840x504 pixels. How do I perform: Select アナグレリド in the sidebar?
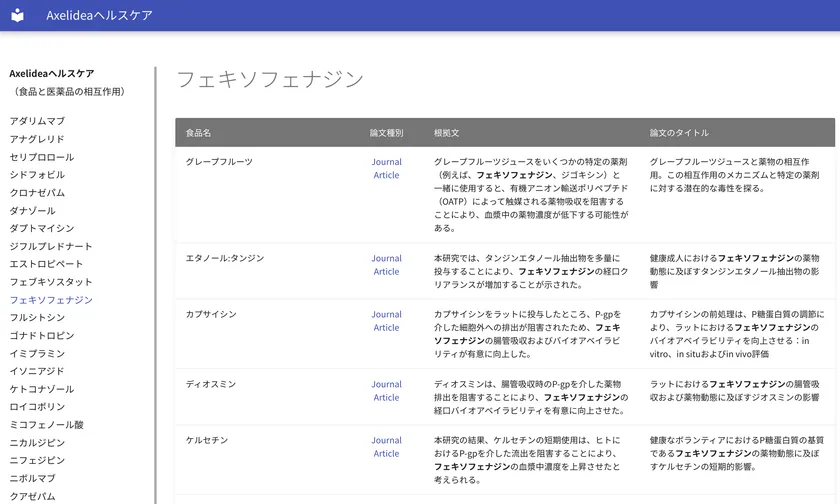pos(37,139)
